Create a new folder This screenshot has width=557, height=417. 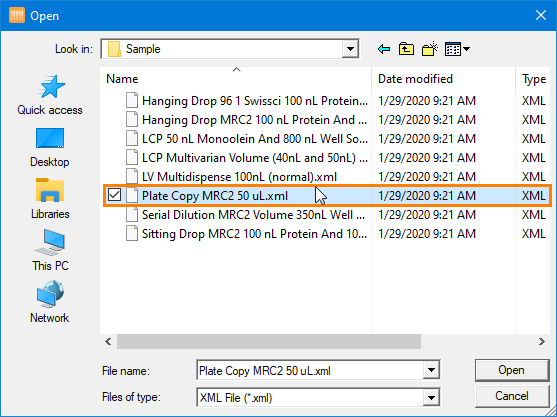click(x=430, y=49)
